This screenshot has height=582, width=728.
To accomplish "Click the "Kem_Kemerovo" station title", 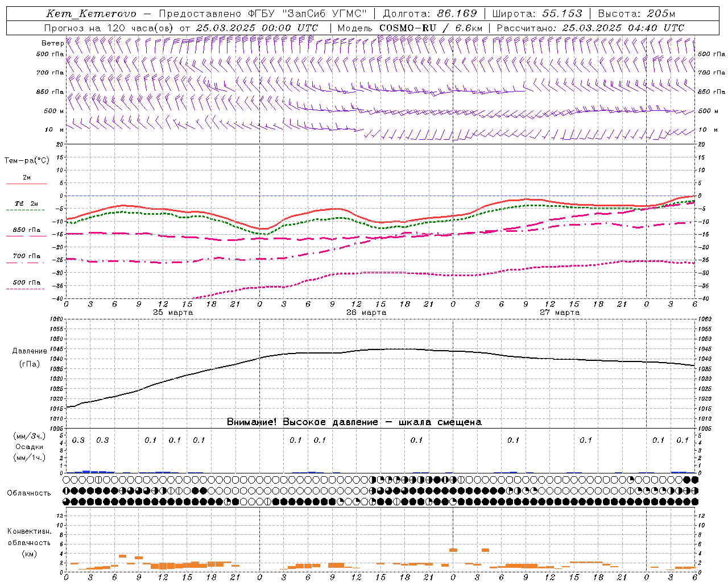I will (x=91, y=14).
